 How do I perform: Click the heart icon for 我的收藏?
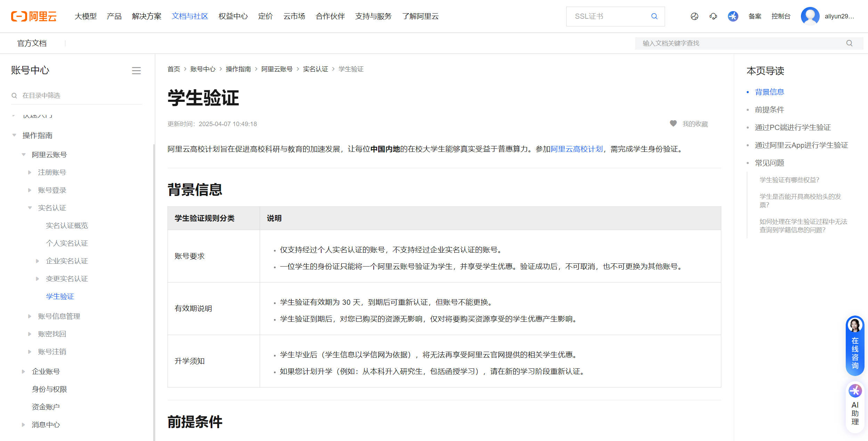[673, 124]
